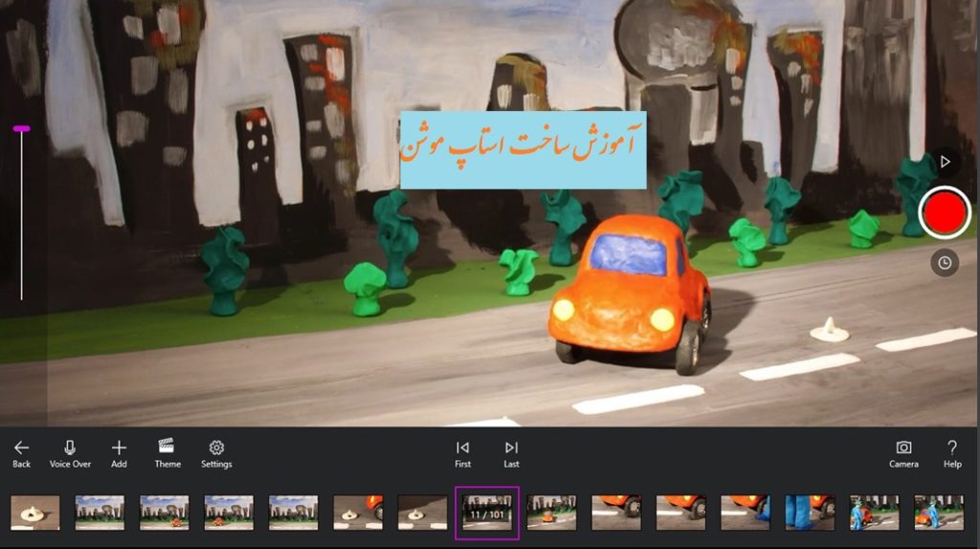Click the Add plus icon
This screenshot has height=549, width=980.
pos(119,452)
